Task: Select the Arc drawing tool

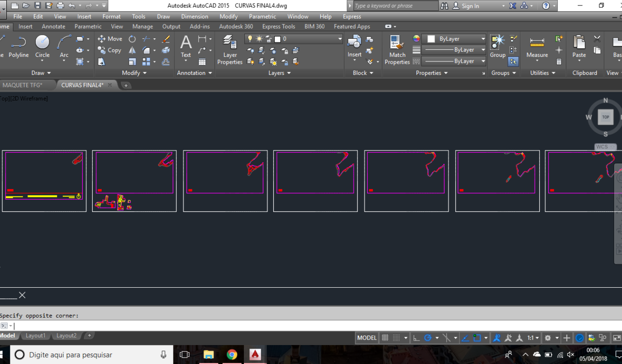Action: point(64,47)
